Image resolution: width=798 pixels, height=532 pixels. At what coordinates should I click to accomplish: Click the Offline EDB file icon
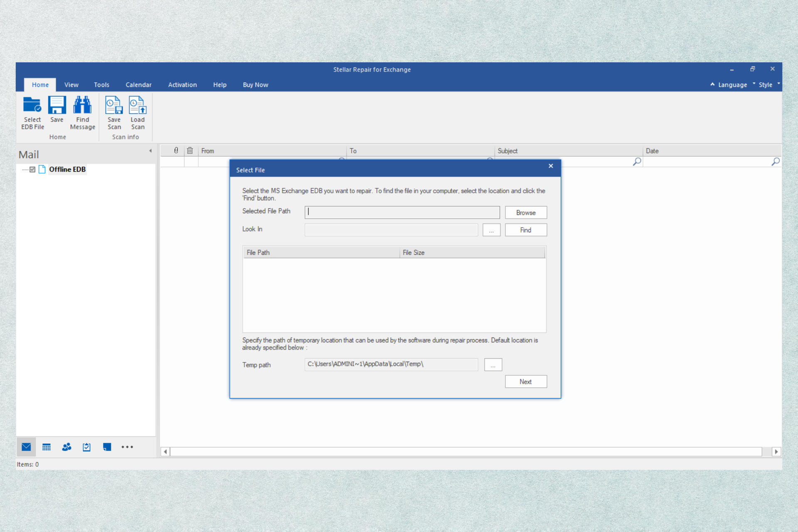(42, 169)
